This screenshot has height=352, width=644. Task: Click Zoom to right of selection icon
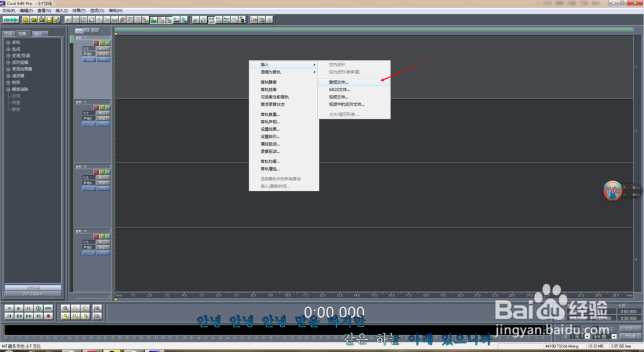pyautogui.click(x=85, y=316)
